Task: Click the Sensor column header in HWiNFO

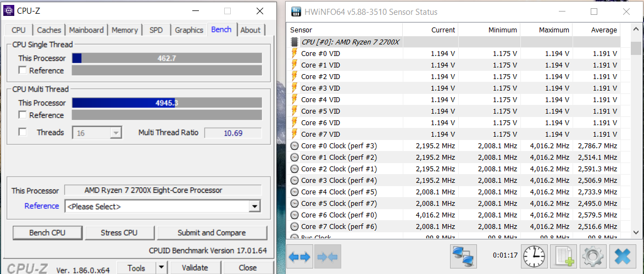Action: [x=344, y=30]
